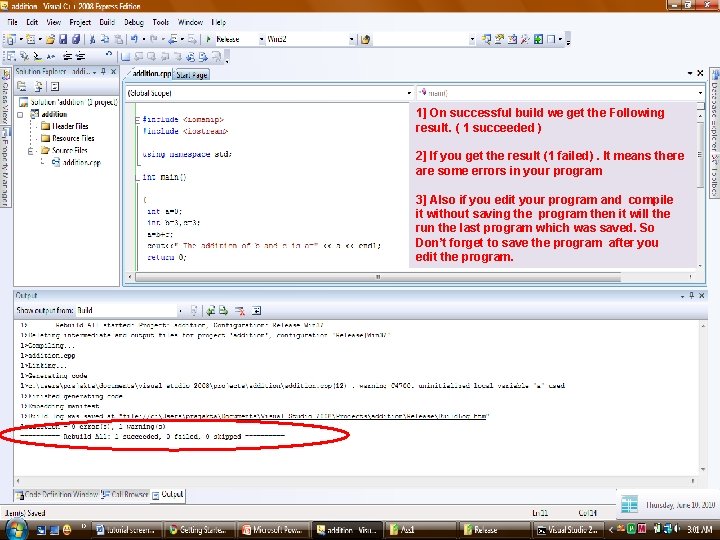Click the Start Page green toolbar icon
This screenshot has width=720, height=540.
coord(538,39)
